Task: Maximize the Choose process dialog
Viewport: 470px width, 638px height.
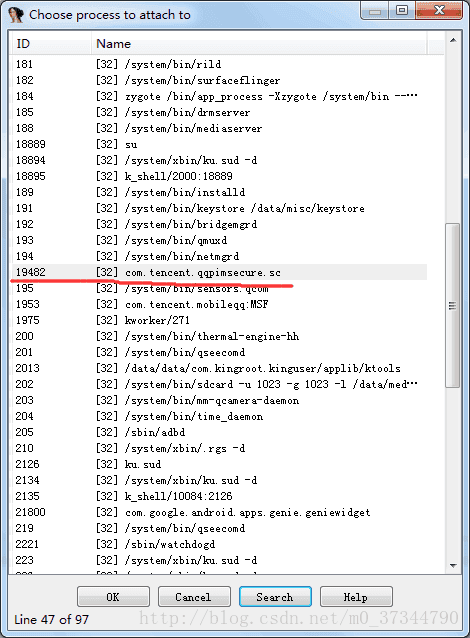Action: [402, 10]
